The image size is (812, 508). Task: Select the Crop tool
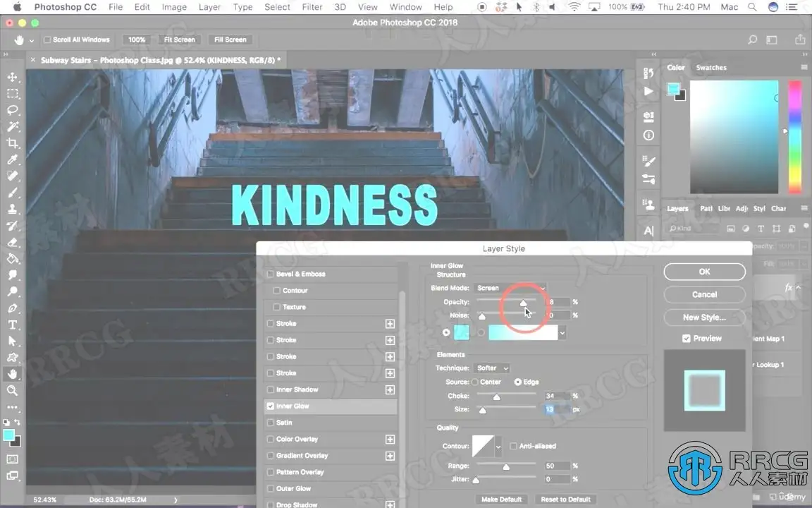(13, 144)
